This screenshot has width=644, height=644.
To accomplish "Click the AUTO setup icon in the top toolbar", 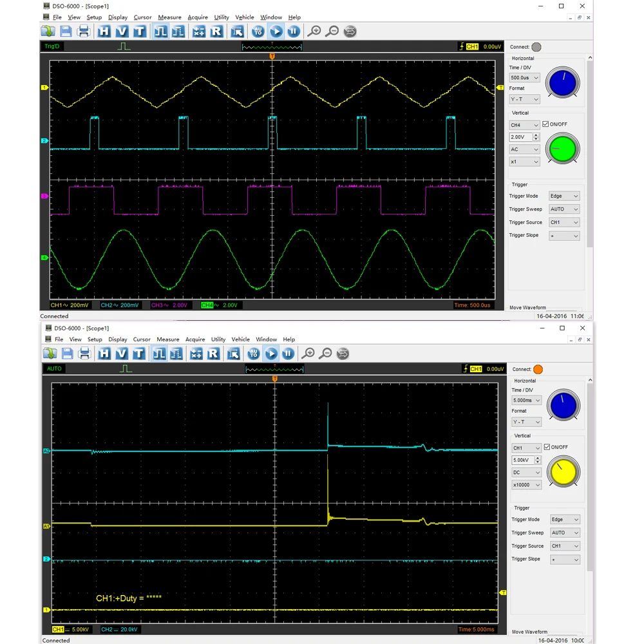I will pyautogui.click(x=258, y=31).
